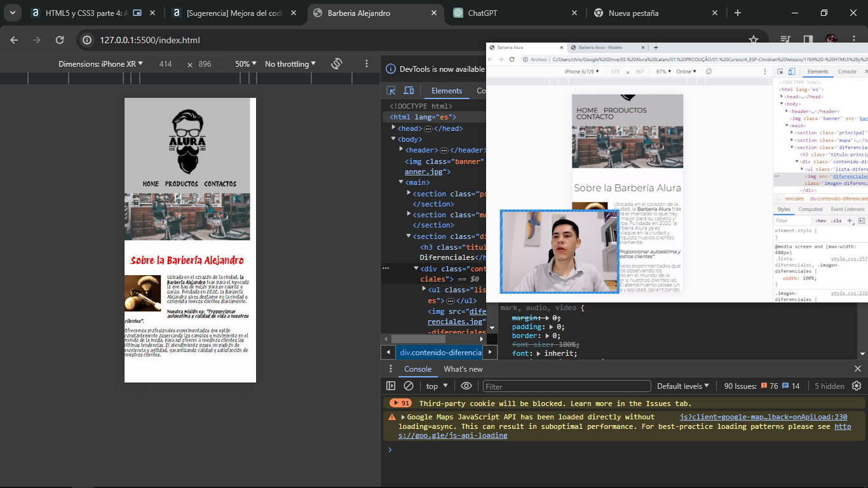The height and width of the screenshot is (488, 868).
Task: Select the <html lang="es"> line
Action: (423, 117)
